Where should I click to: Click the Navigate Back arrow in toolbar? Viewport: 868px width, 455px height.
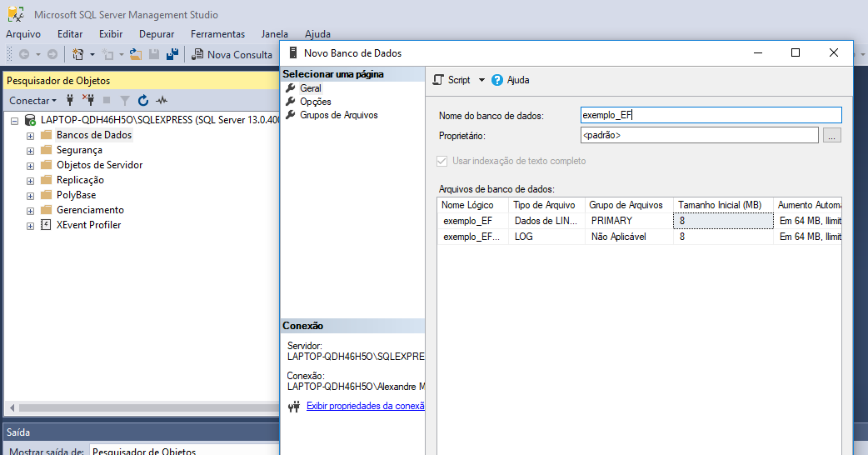click(24, 54)
